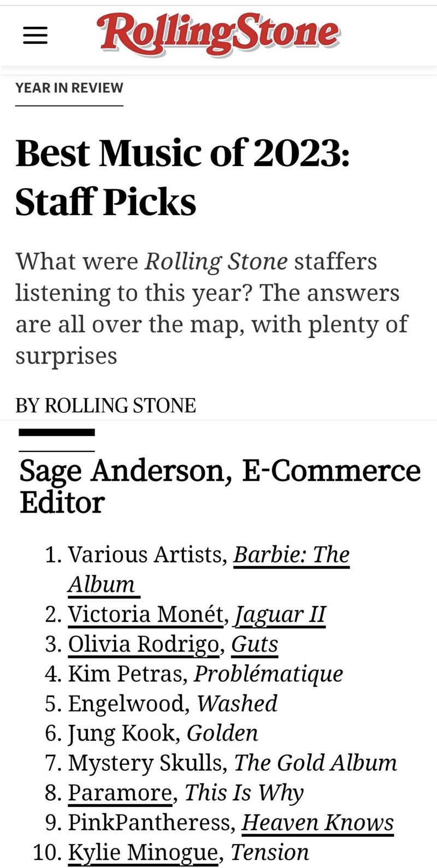Click the Kim Petras, Problématique entry
This screenshot has width=437, height=868.
[205, 674]
